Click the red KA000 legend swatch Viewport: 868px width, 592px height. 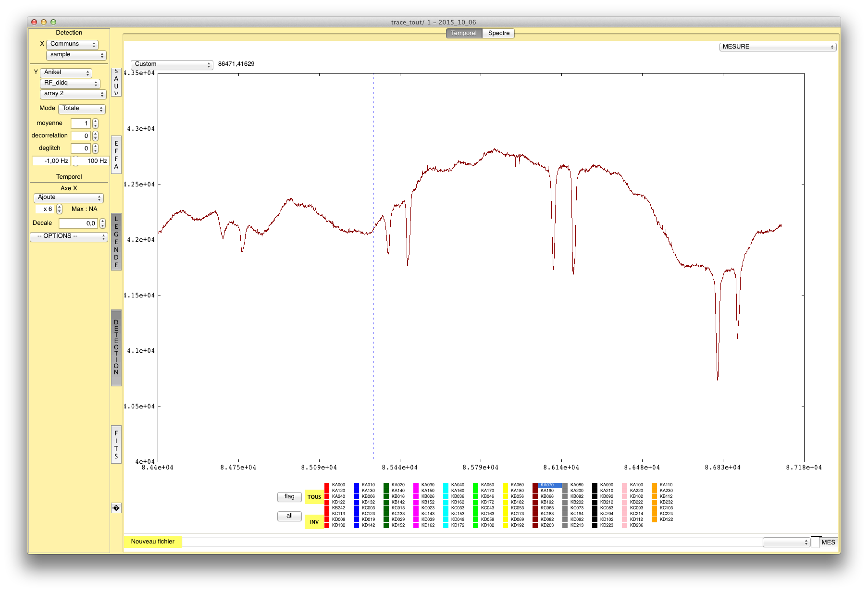tap(327, 485)
